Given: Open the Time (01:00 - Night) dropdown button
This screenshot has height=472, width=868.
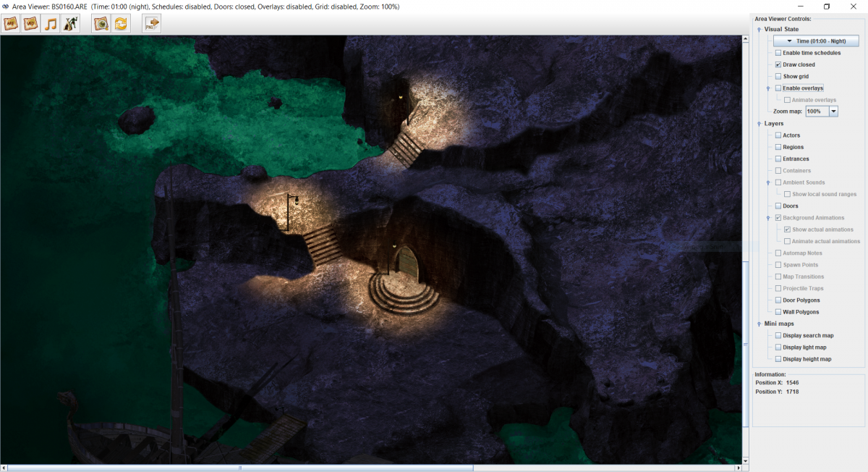Looking at the screenshot, I should [815, 41].
